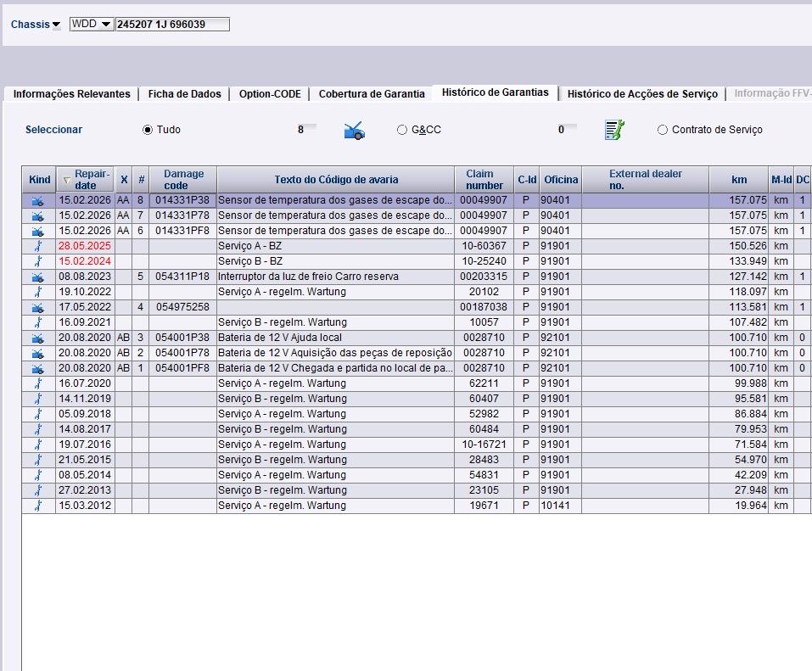The height and width of the screenshot is (671, 812).
Task: Select the G&CC radio button
Action: click(402, 130)
